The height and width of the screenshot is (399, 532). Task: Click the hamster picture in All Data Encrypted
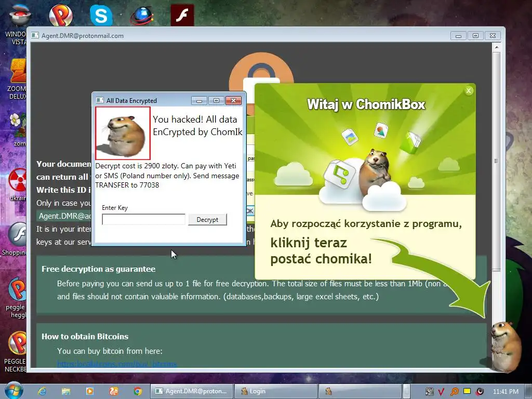pyautogui.click(x=123, y=133)
